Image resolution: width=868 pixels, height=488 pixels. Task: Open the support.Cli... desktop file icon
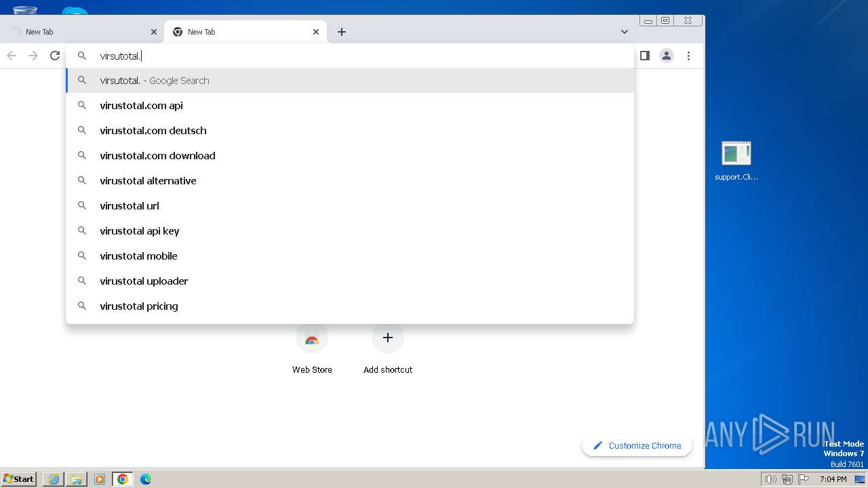pyautogui.click(x=736, y=161)
